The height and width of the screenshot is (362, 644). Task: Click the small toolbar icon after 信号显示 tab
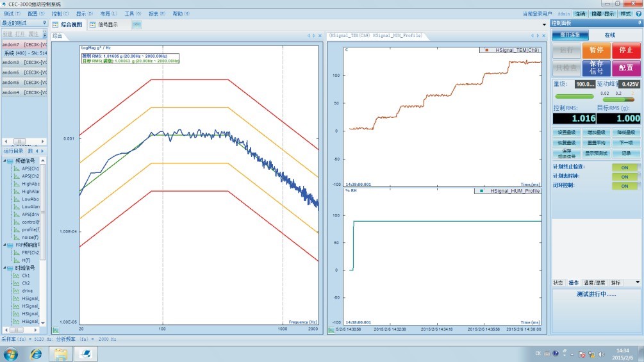(136, 25)
